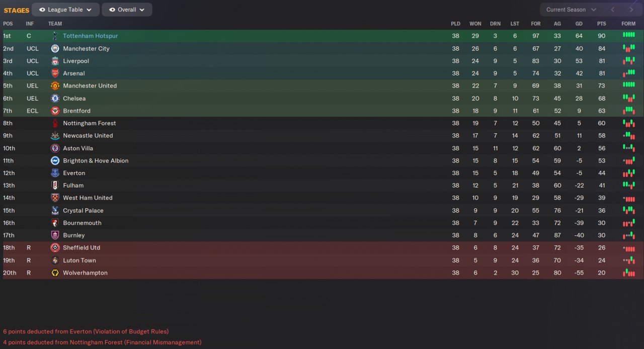
Task: Open the League Table view dropdown
Action: point(65,10)
